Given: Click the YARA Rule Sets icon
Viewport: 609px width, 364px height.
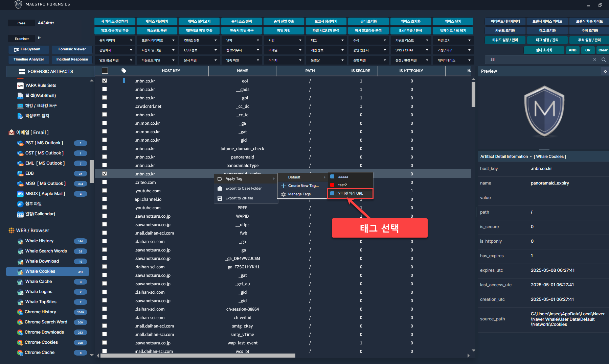Looking at the screenshot, I should click(20, 86).
